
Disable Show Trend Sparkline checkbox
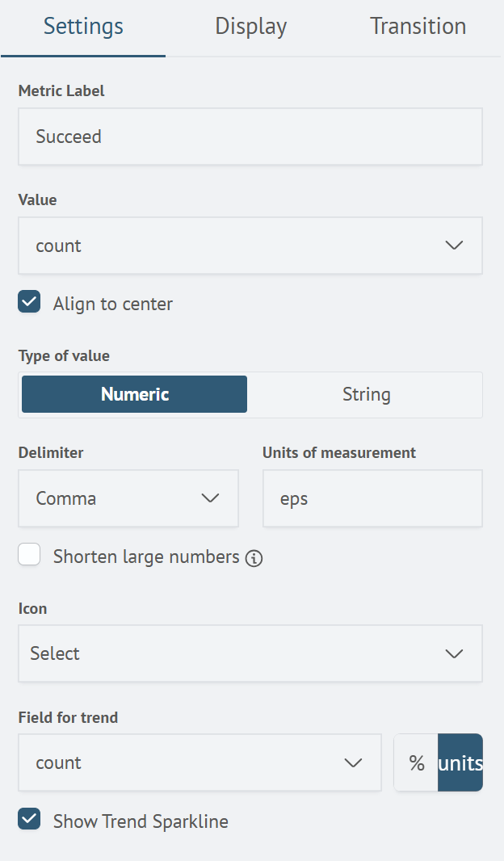click(x=30, y=821)
